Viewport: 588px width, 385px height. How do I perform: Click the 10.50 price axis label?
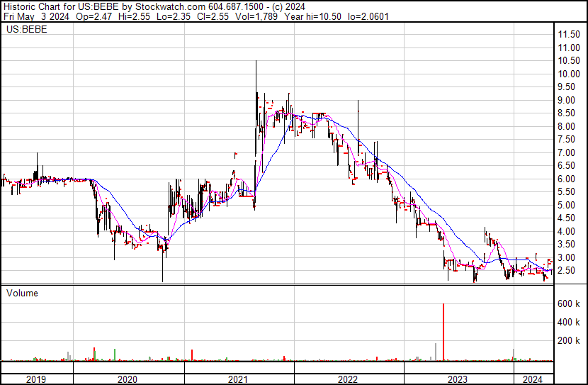569,61
